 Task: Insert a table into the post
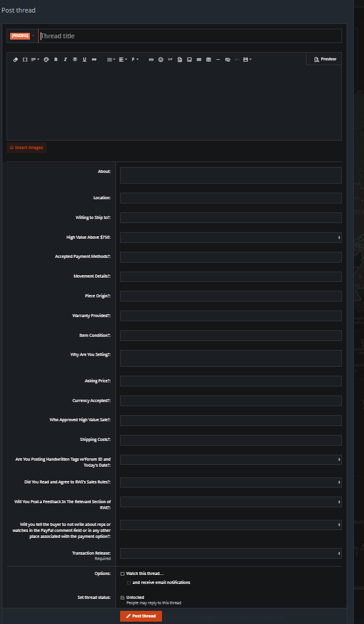point(208,59)
